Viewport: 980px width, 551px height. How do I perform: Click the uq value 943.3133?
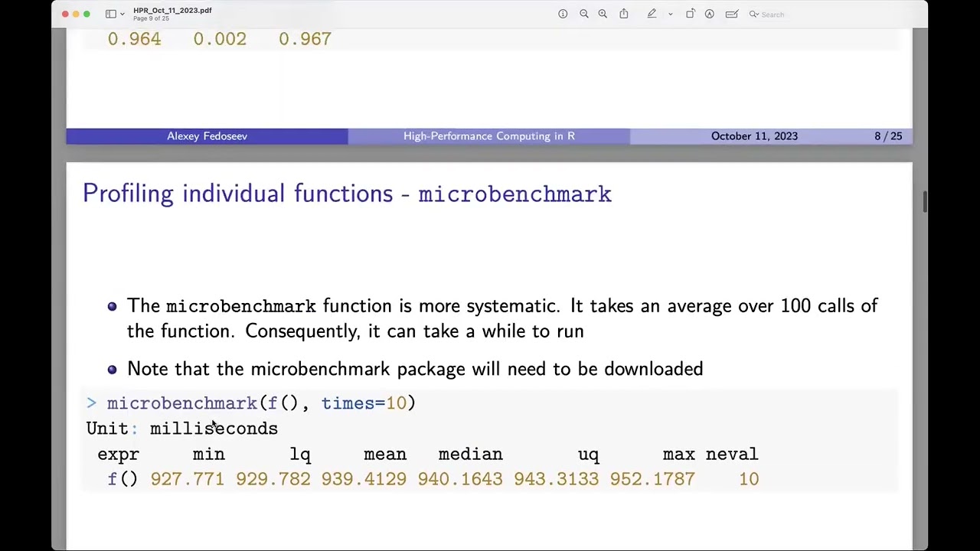coord(556,479)
